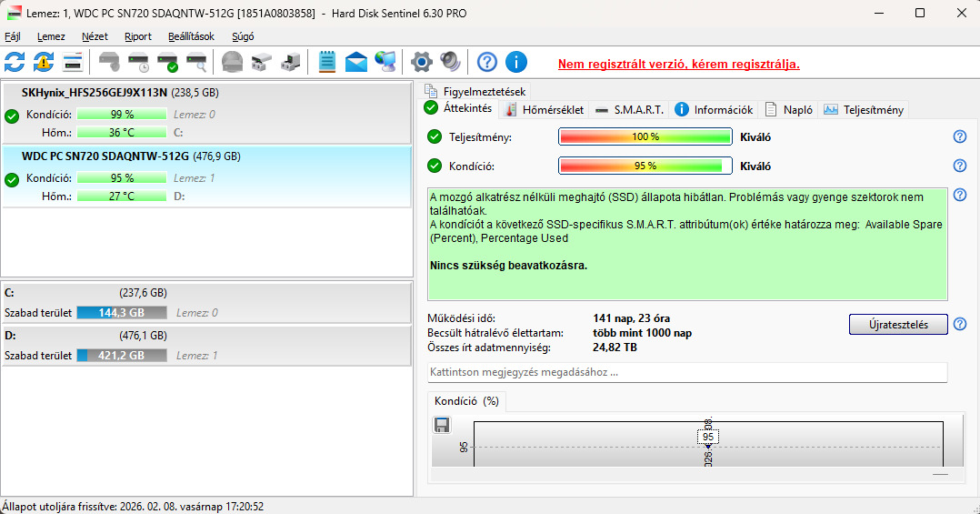Click green check icon of WDC disk

pos(11,180)
